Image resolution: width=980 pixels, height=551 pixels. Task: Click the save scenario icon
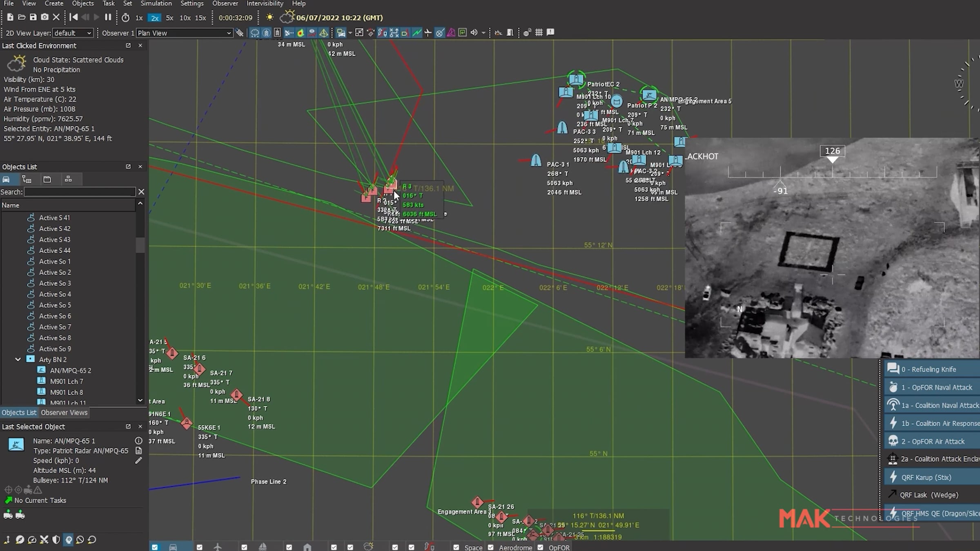[x=33, y=17]
